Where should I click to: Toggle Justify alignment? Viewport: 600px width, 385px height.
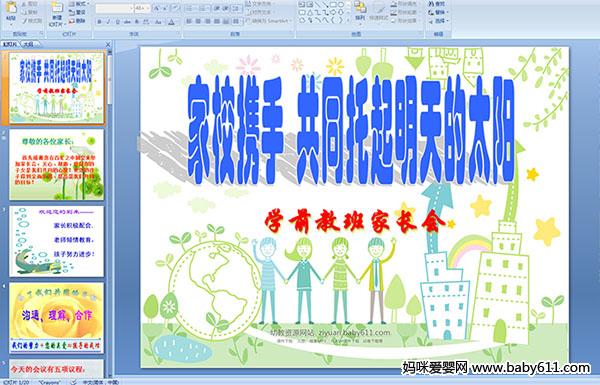[x=217, y=21]
